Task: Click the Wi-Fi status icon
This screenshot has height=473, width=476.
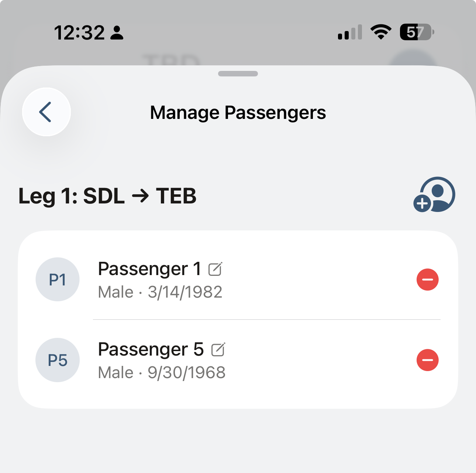Action: click(381, 32)
